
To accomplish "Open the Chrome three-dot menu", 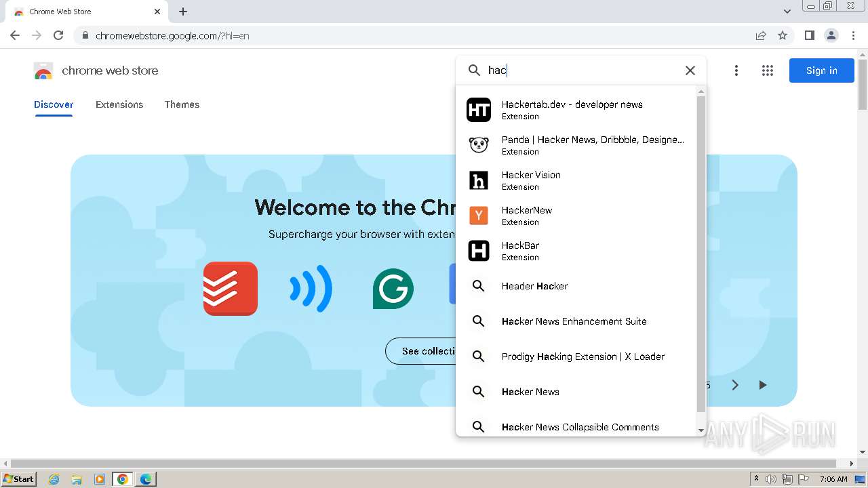I will click(854, 35).
